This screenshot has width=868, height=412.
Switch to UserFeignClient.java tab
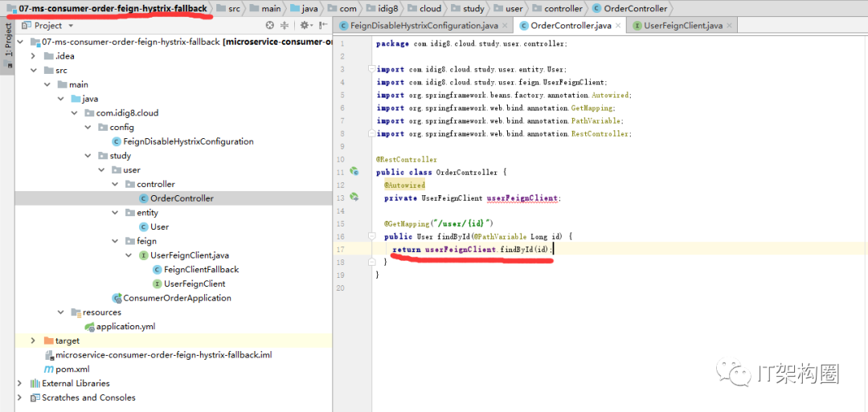pyautogui.click(x=682, y=26)
